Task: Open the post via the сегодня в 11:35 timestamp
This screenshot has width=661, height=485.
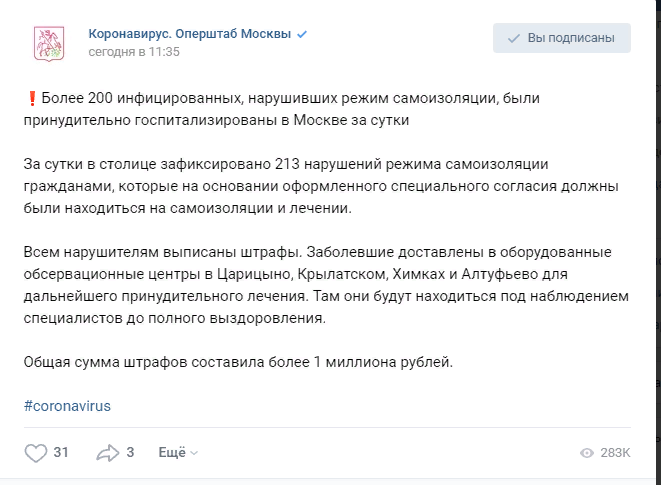Action: coord(134,51)
